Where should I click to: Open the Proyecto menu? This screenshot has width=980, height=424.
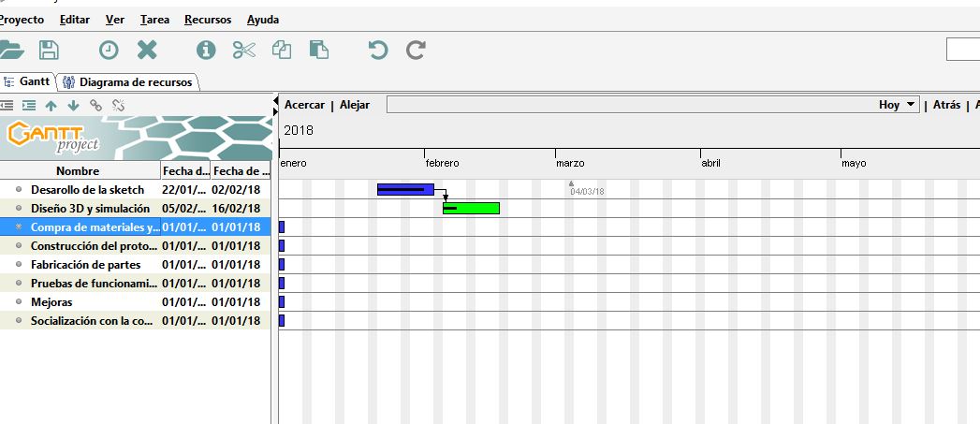21,20
